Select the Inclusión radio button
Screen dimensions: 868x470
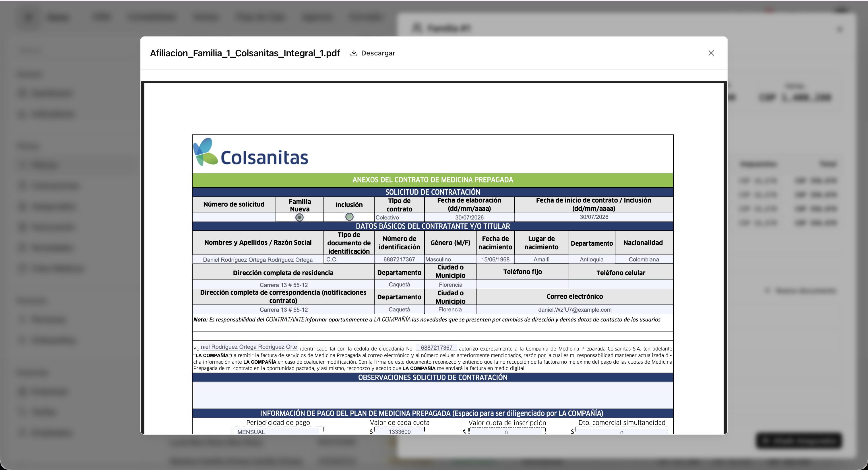point(349,217)
